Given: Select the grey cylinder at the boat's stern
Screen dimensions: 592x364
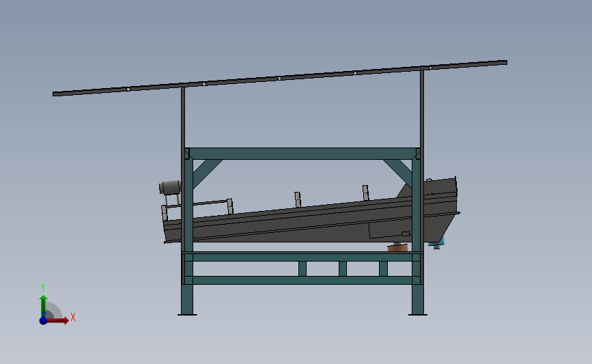Looking at the screenshot, I should [170, 187].
